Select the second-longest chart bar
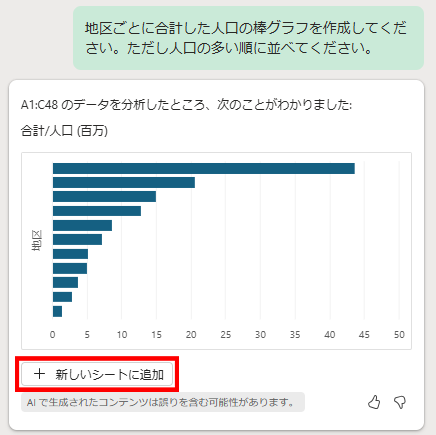436x435 pixels. pos(124,183)
